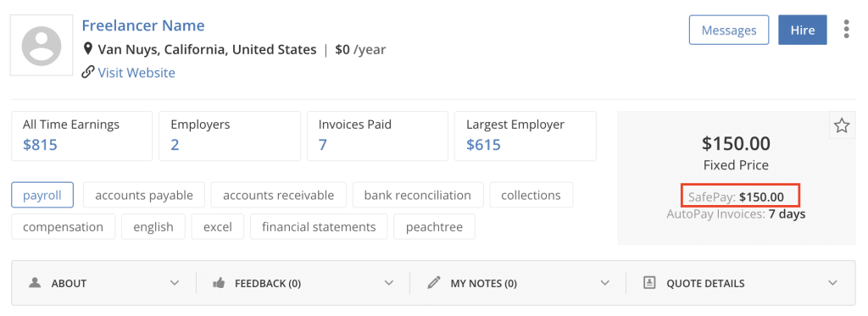Star this quote as favorite

(842, 126)
